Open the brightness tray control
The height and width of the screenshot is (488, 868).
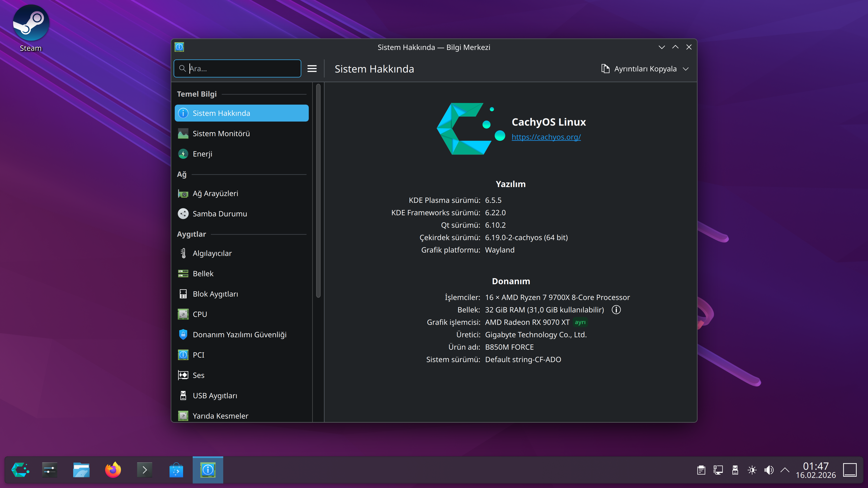(x=752, y=470)
